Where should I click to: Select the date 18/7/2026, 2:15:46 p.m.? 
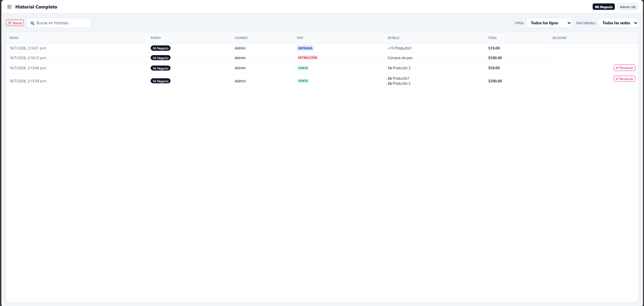pos(28,68)
